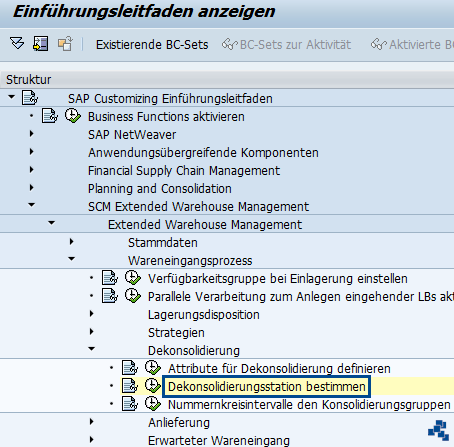The image size is (454, 447).
Task: Open documentation for Attribute für Dekonsolidierung definieren
Action: pyautogui.click(x=130, y=368)
